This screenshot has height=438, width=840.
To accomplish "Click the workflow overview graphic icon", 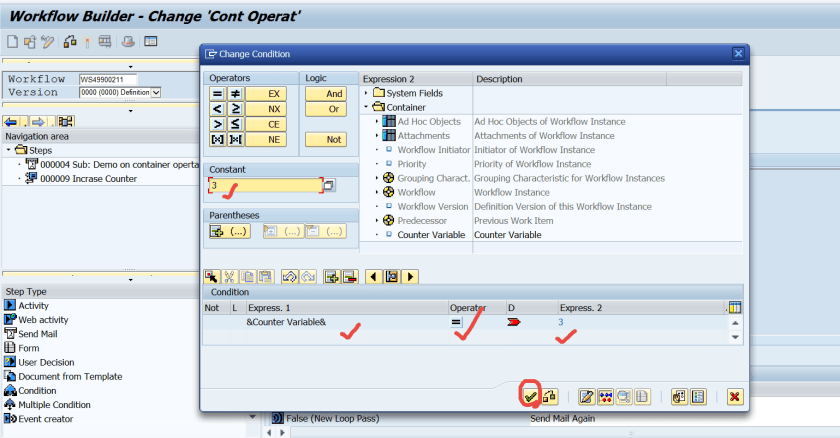I will [65, 122].
